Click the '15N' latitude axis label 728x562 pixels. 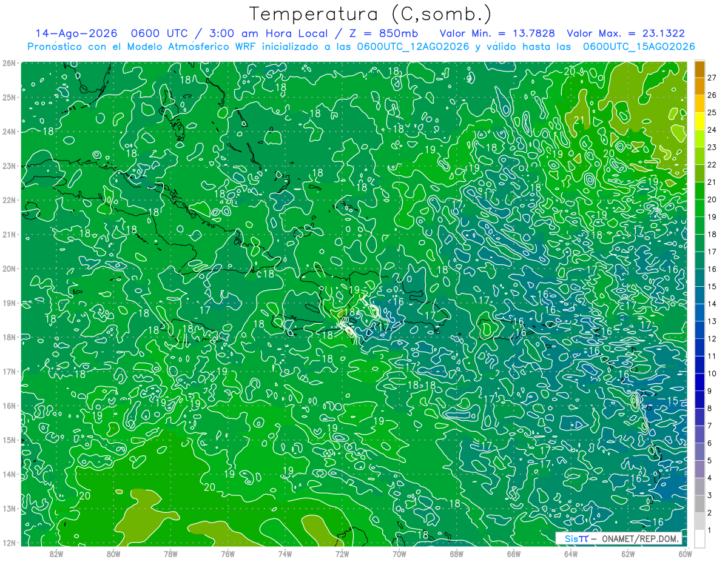click(8, 440)
